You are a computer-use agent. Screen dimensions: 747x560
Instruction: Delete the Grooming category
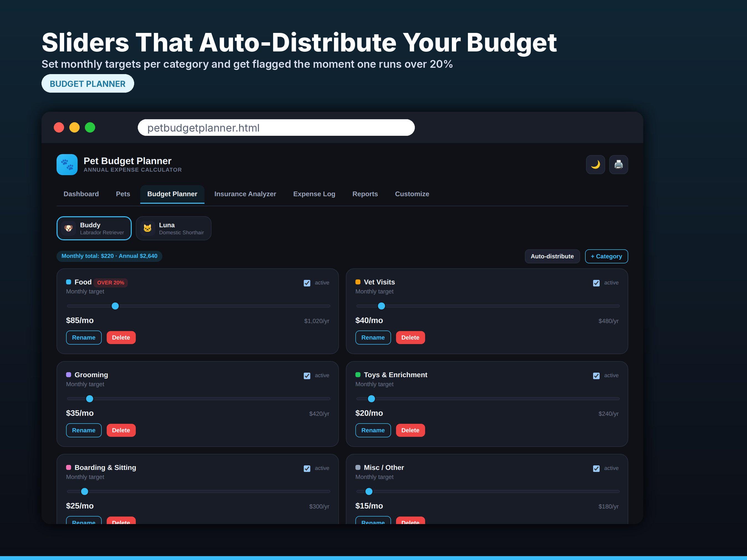[x=121, y=430]
